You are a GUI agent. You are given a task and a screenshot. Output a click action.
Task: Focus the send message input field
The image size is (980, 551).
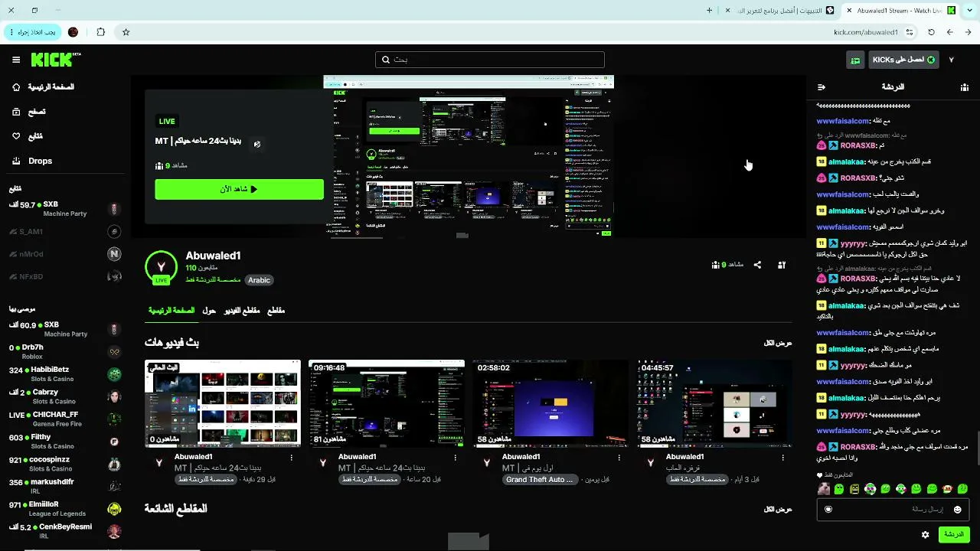893,510
